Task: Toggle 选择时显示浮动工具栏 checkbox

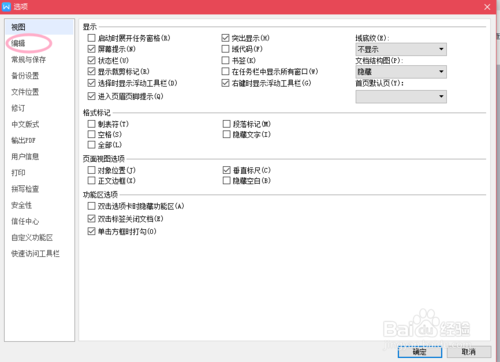Action: pos(91,83)
